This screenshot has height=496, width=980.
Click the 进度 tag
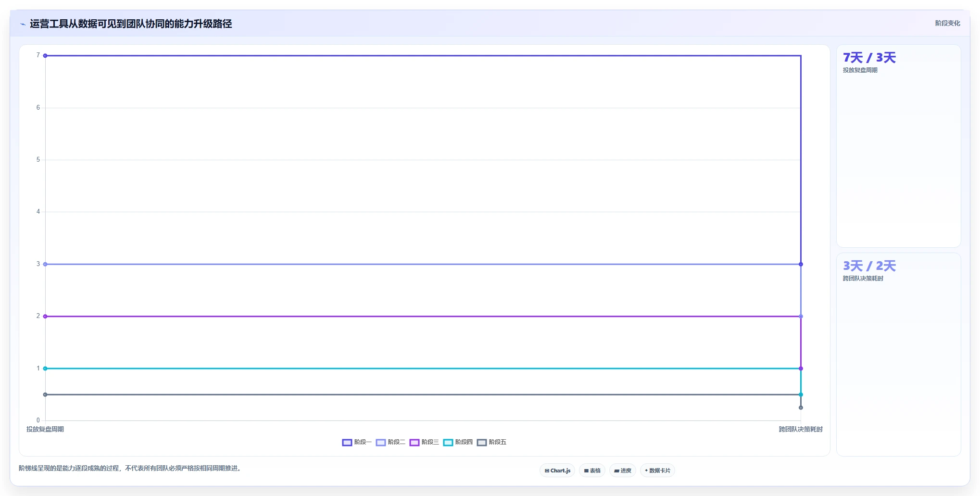623,471
